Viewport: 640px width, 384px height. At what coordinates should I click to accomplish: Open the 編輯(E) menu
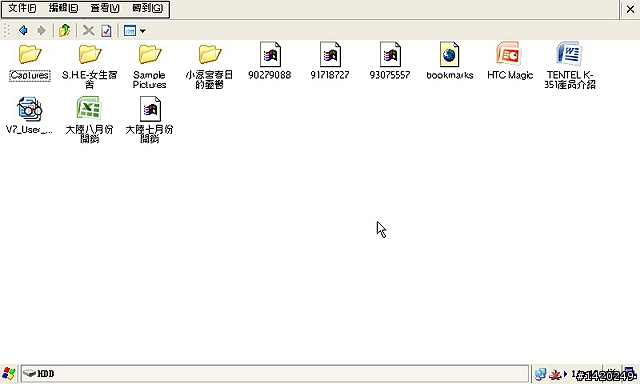63,8
